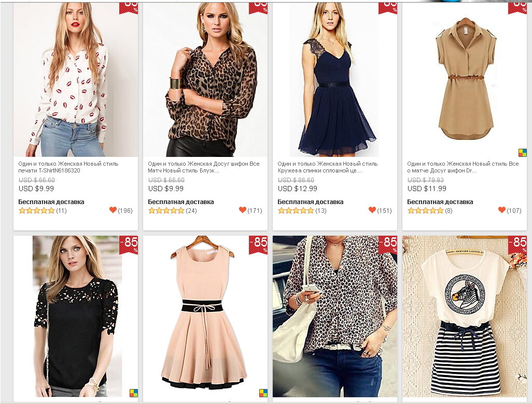Screen dimensions: 532x404
Task: Click multicolor square icon on black lace top
Action: [x=134, y=393]
